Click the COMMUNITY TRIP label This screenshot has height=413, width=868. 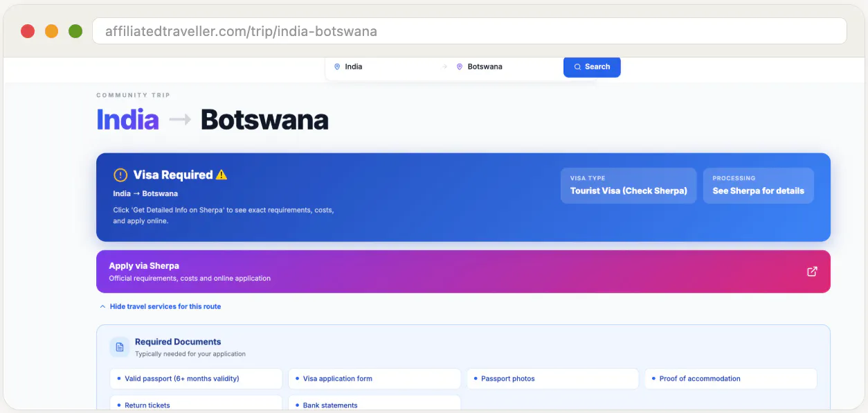(133, 96)
